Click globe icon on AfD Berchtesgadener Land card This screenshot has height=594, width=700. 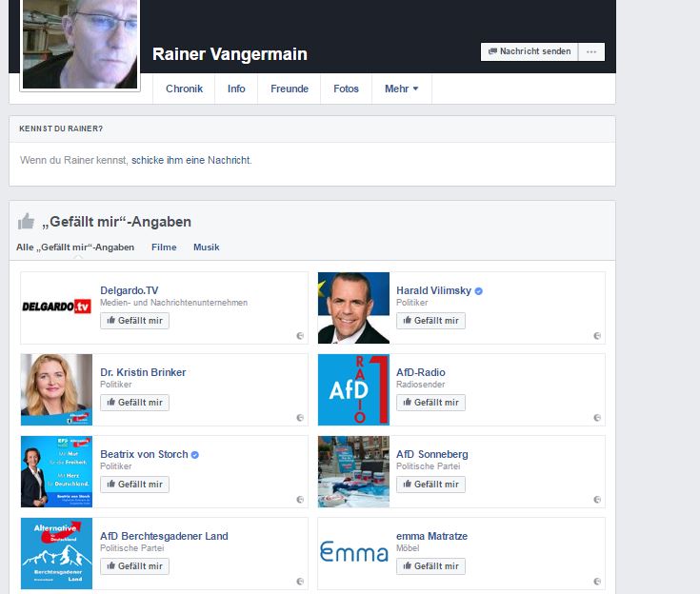(x=300, y=581)
